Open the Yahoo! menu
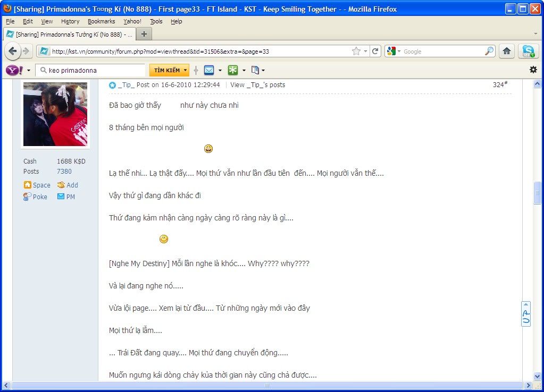The height and width of the screenshot is (392, 544). pyautogui.click(x=132, y=21)
